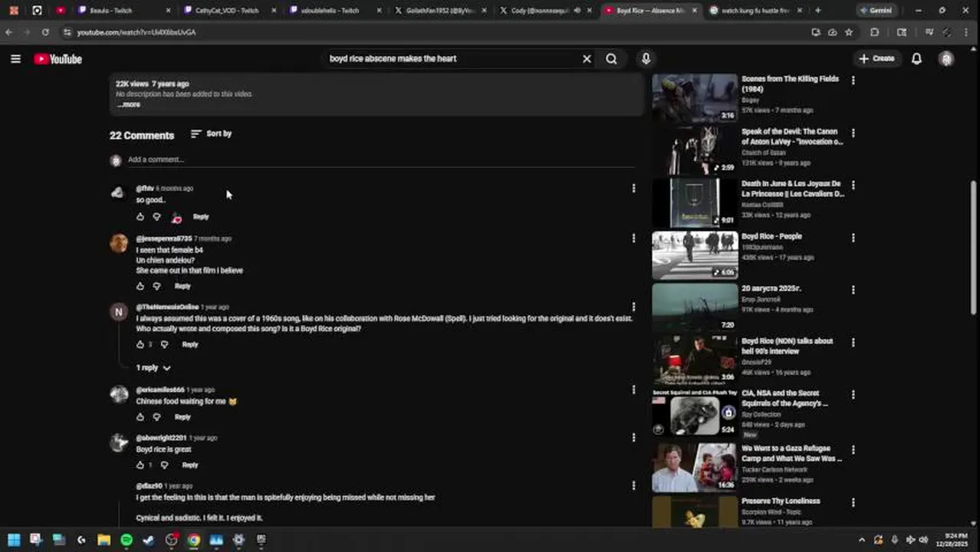Open "We Went to a Gaza Refugee Camp" video
The image size is (980, 552).
pyautogui.click(x=791, y=454)
